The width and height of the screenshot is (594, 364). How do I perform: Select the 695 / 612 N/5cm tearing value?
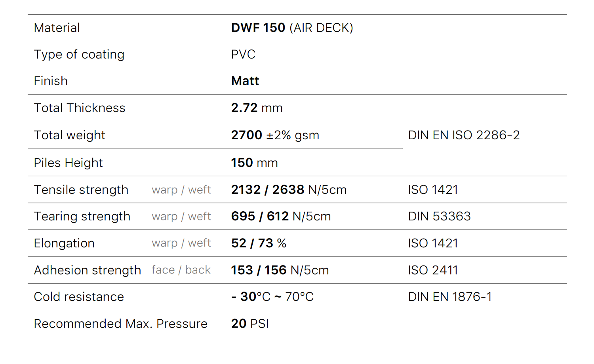coord(281,216)
